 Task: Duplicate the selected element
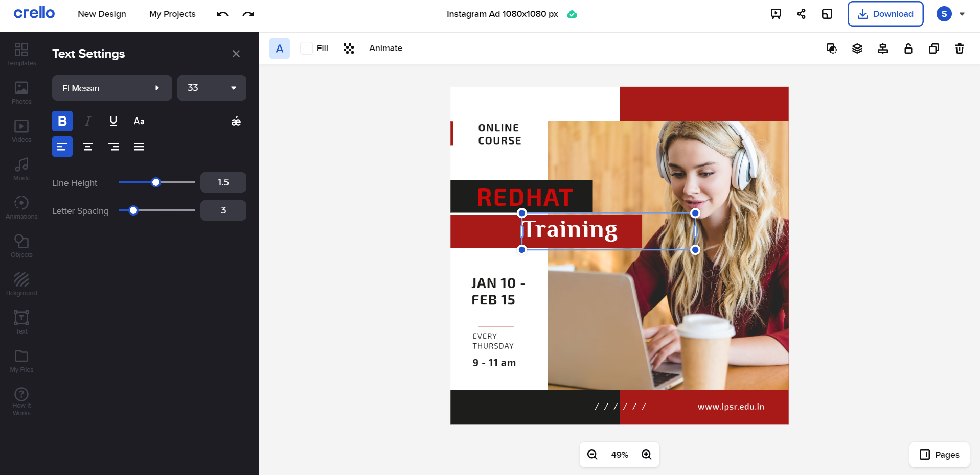[x=934, y=49]
